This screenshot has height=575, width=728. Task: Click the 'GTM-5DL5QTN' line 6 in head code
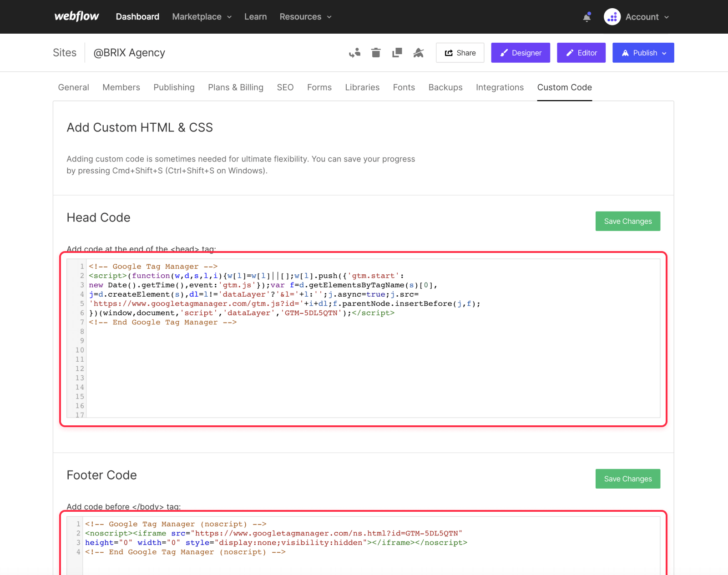tap(242, 313)
